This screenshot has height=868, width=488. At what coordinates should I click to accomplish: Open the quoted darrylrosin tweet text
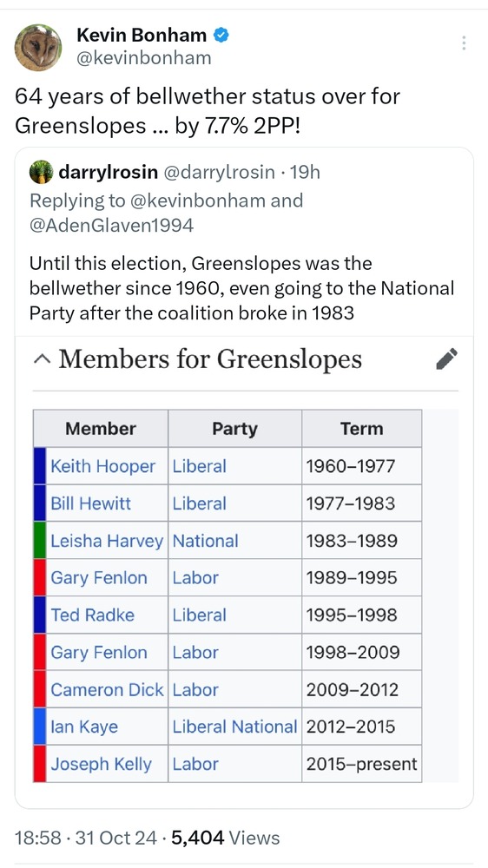pyautogui.click(x=241, y=288)
